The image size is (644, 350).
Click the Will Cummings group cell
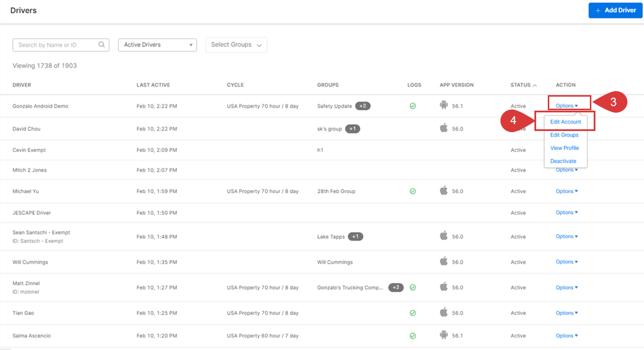[x=335, y=262]
